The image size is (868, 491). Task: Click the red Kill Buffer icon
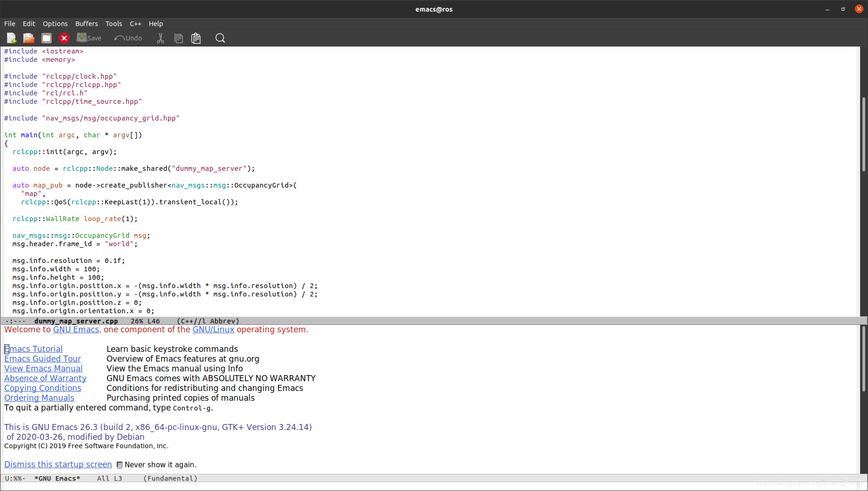point(64,38)
